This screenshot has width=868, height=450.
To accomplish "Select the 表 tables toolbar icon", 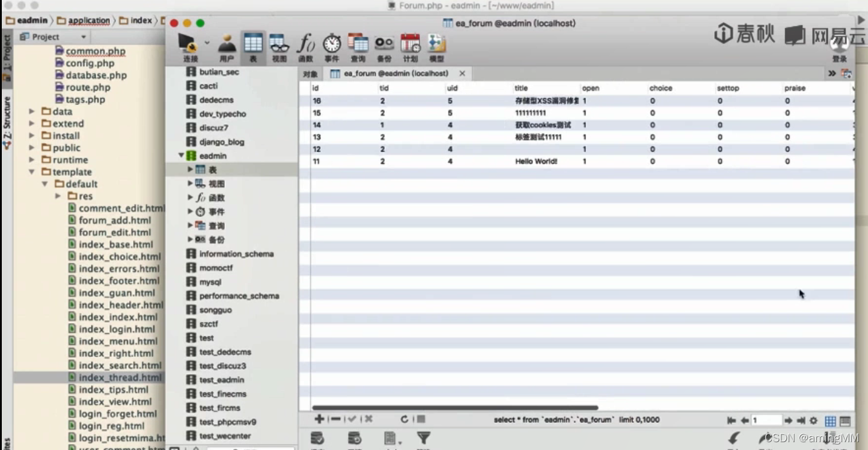I will point(253,48).
